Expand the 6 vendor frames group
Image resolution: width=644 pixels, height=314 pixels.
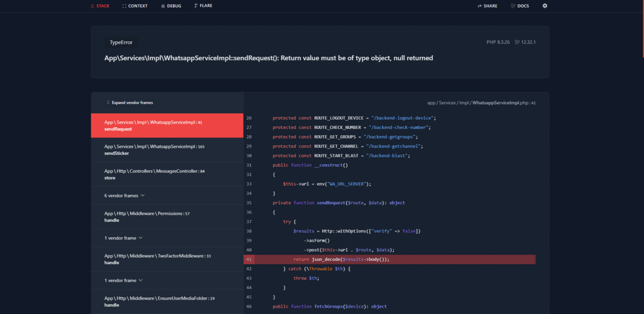pos(125,195)
